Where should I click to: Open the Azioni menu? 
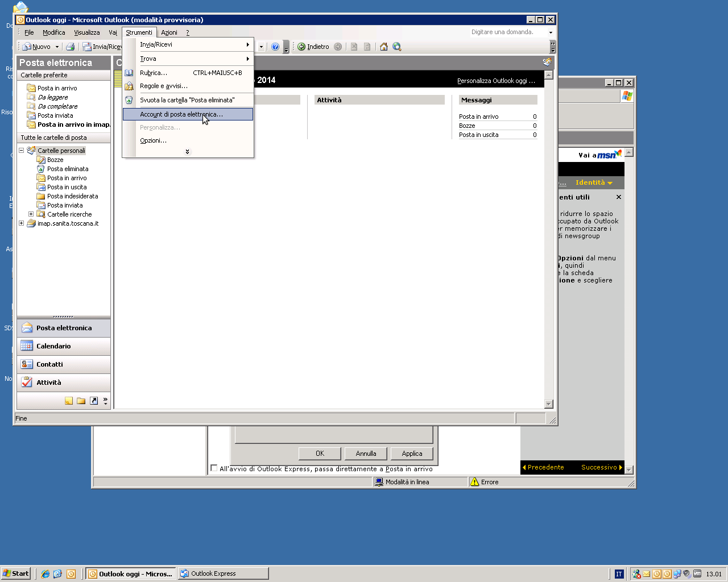169,32
